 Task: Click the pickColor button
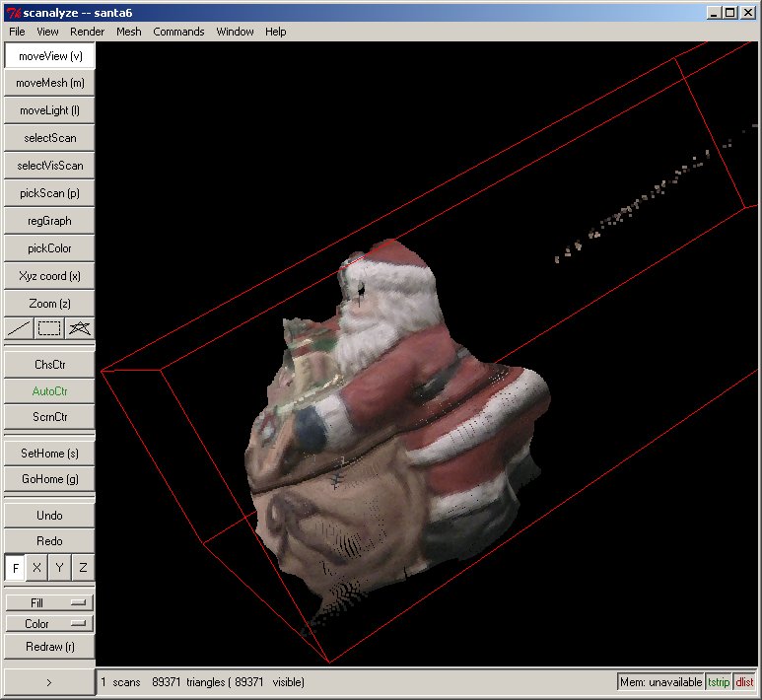point(49,248)
